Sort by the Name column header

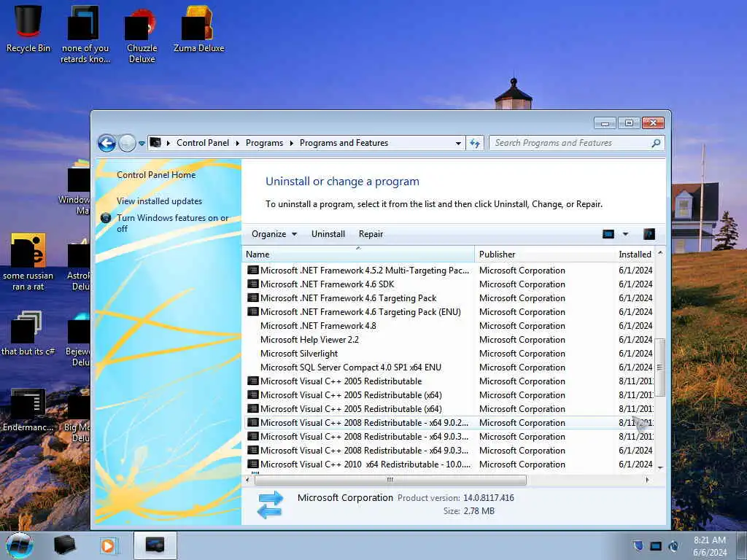click(358, 254)
